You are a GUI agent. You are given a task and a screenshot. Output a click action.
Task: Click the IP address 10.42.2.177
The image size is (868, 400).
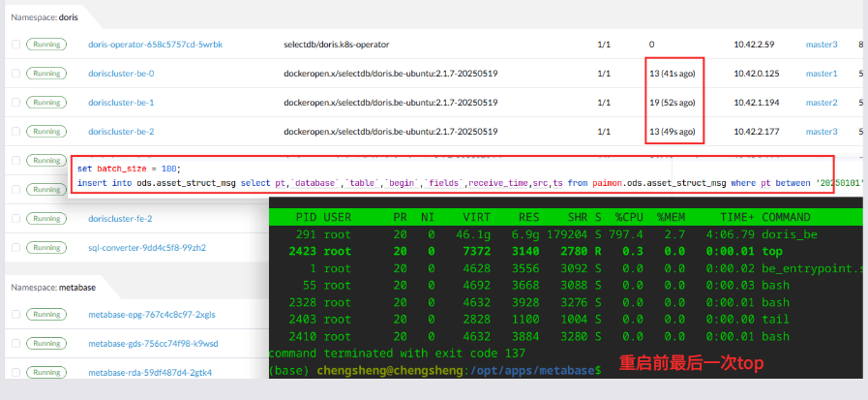[756, 132]
